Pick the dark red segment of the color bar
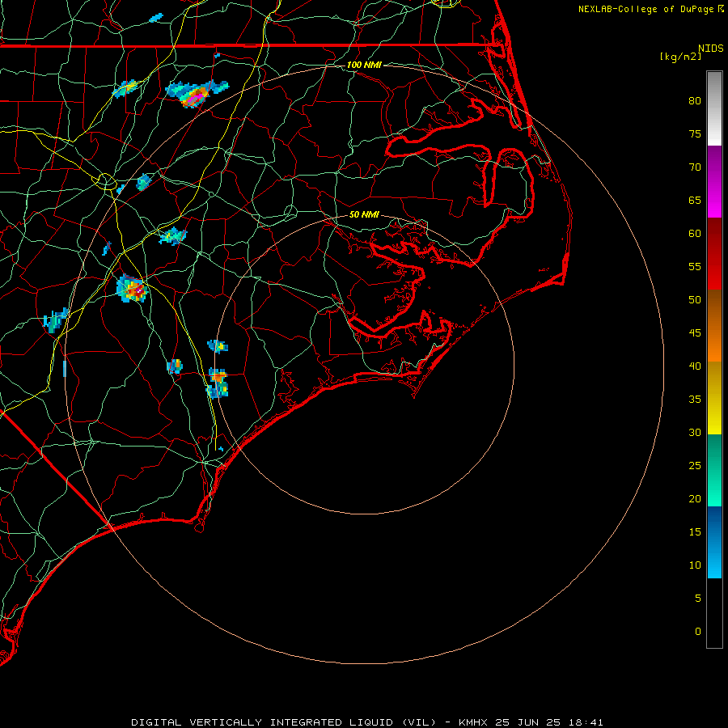The width and height of the screenshot is (728, 728). tap(714, 253)
